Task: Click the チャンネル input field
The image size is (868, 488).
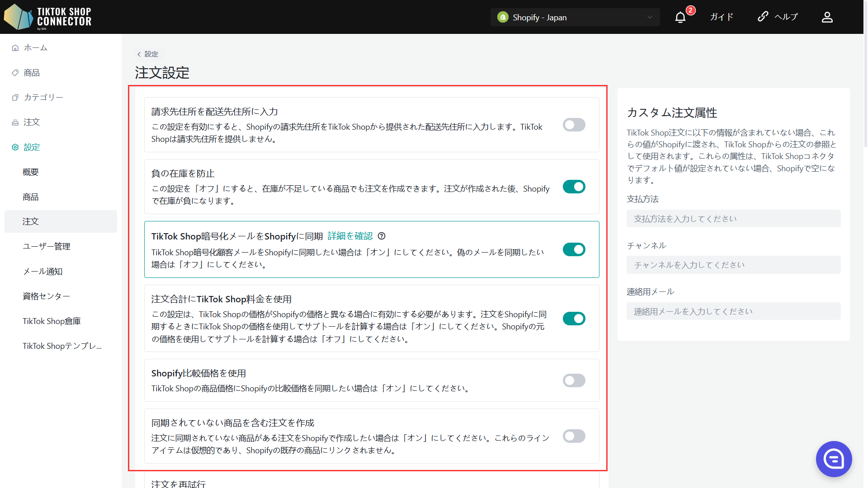Action: [733, 265]
